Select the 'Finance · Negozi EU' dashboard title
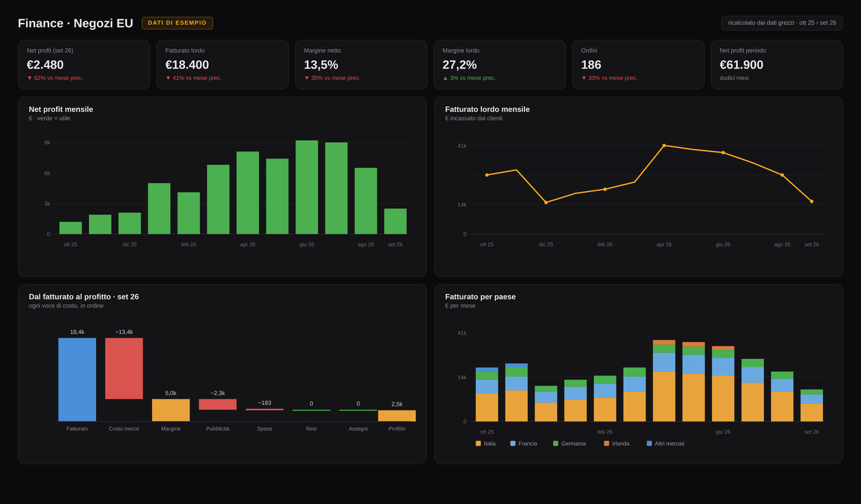Viewport: 861px width, 504px height. 76,23
